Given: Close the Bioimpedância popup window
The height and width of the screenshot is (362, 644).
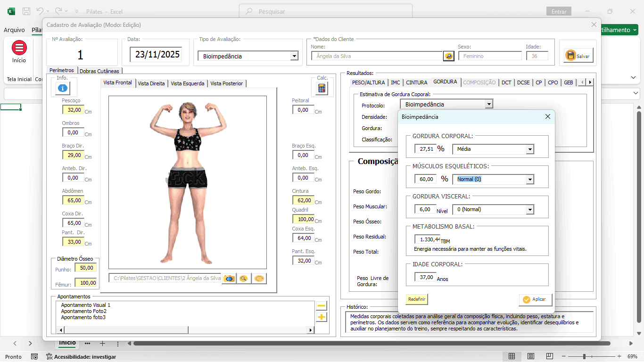Looking at the screenshot, I should click(x=547, y=116).
